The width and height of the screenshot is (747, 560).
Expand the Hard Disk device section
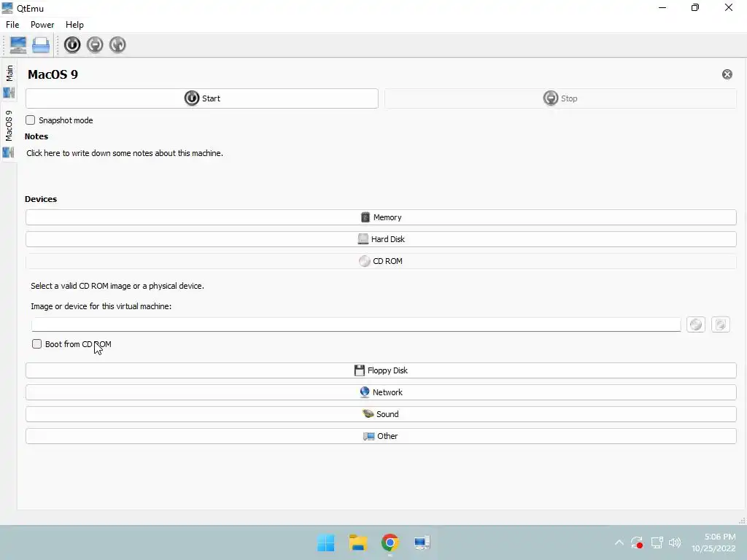pyautogui.click(x=381, y=239)
